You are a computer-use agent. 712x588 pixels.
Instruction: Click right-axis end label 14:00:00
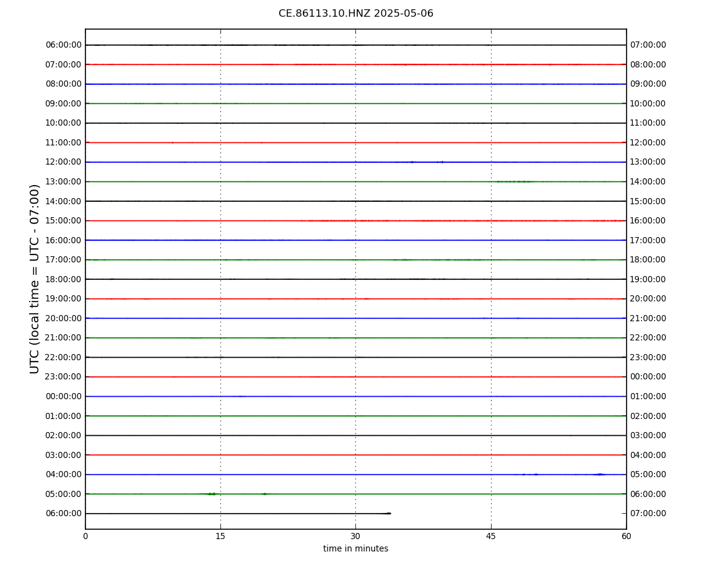[648, 181]
